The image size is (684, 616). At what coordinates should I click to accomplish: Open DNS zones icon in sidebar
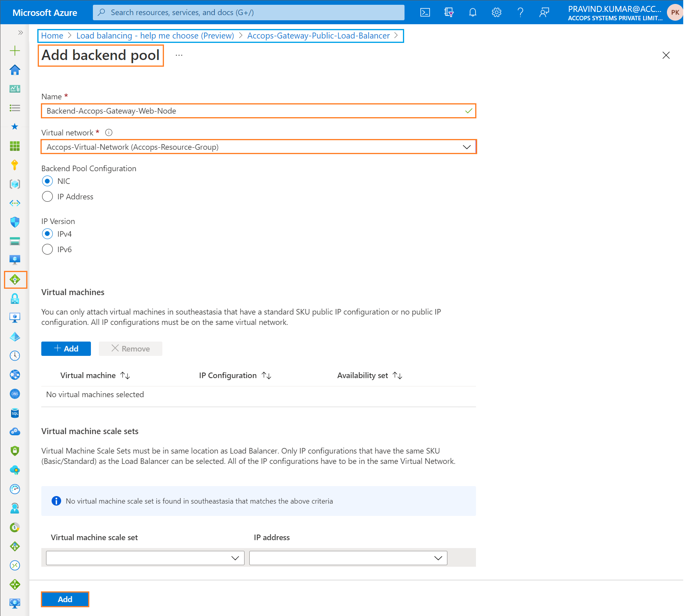tap(15, 394)
